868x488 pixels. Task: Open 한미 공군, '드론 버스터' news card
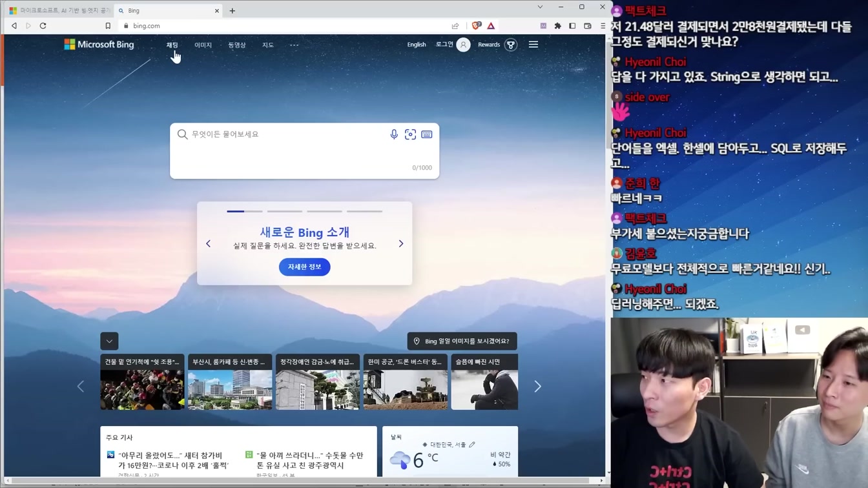[x=406, y=381]
